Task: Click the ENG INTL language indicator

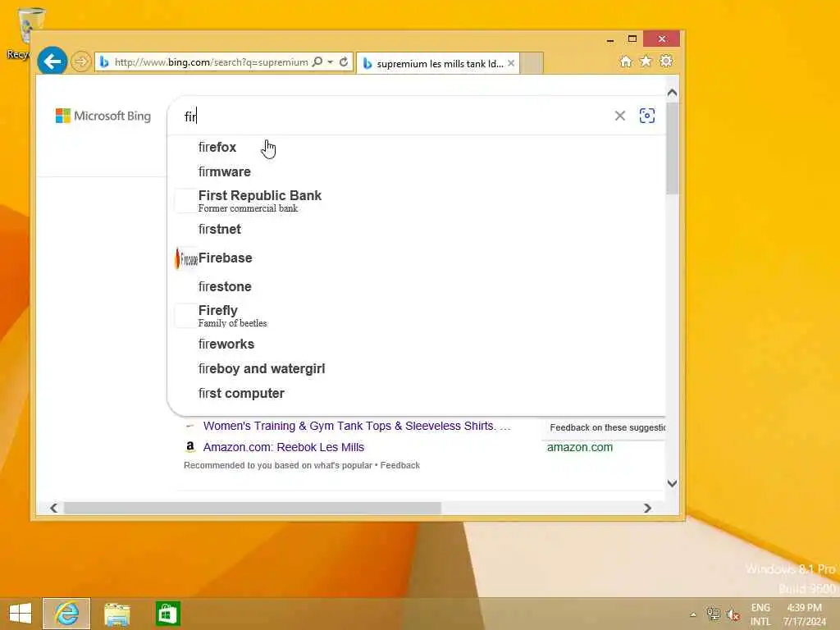Action: (x=760, y=614)
